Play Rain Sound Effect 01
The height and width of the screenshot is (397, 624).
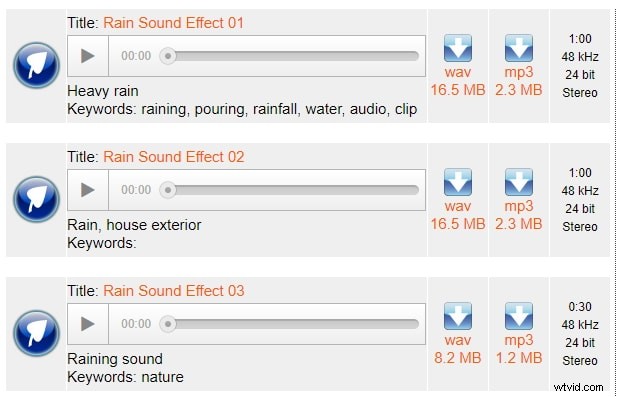(x=88, y=56)
